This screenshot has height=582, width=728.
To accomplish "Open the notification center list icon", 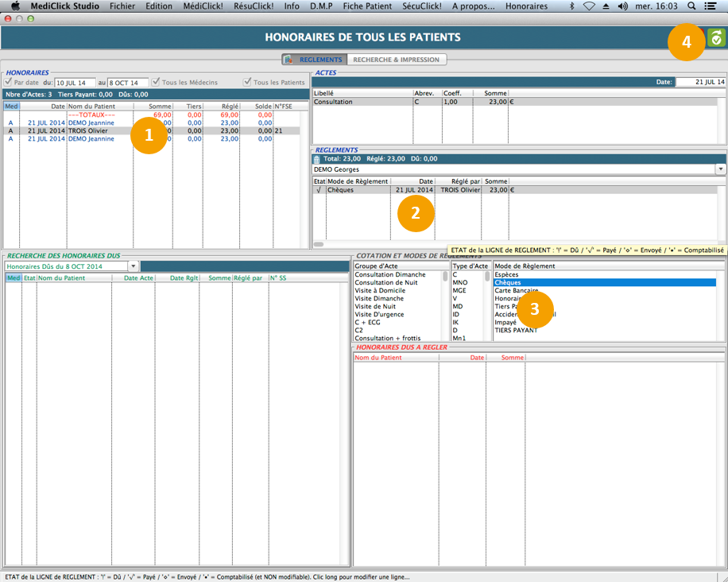I will pyautogui.click(x=711, y=6).
